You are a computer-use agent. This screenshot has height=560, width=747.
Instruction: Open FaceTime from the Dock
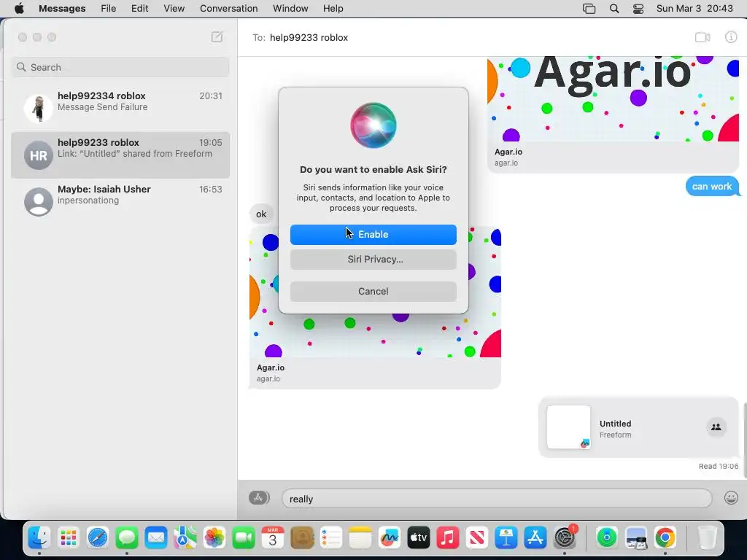[x=244, y=538]
